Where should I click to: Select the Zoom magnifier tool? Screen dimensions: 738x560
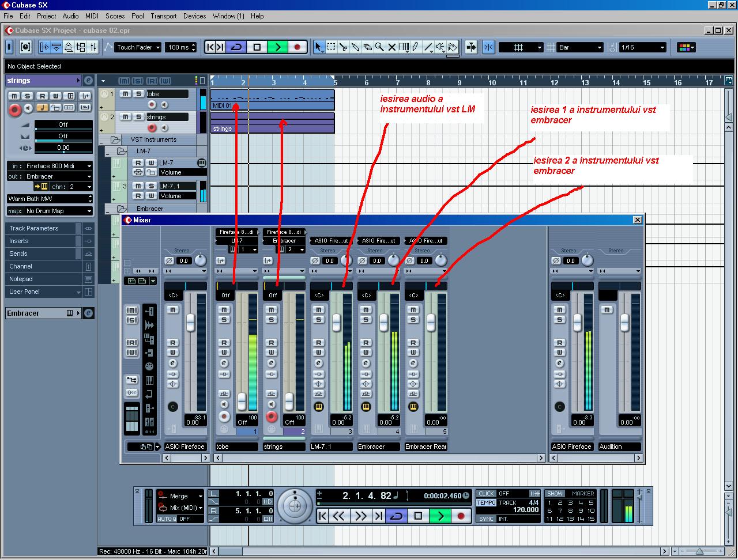point(380,47)
